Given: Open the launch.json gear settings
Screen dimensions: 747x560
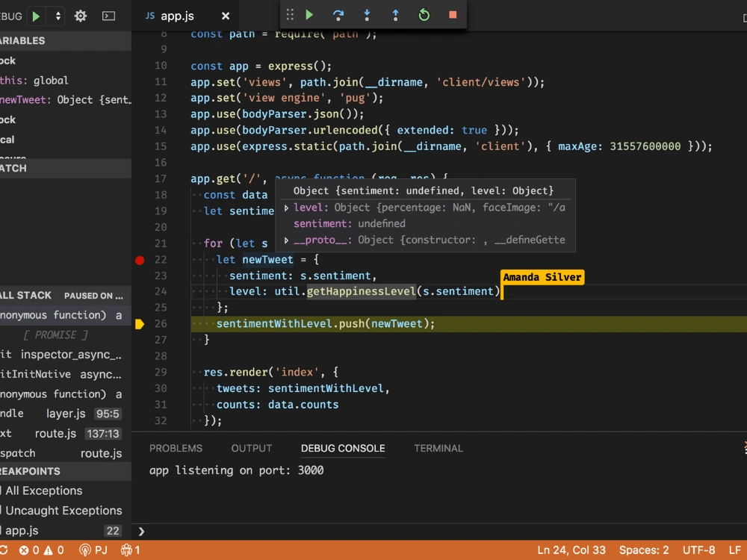Looking at the screenshot, I should tap(81, 16).
